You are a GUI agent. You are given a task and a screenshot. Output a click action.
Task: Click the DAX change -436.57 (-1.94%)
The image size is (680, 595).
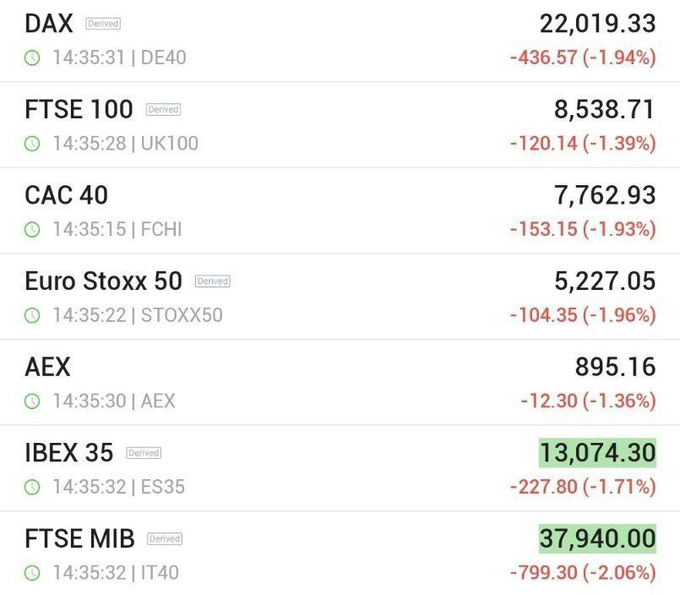582,58
